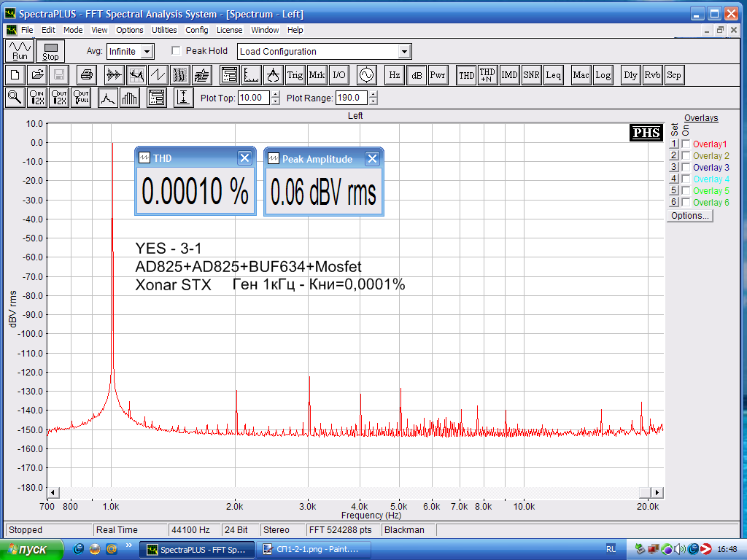
Task: Increase Plot Top with up arrow
Action: click(275, 94)
